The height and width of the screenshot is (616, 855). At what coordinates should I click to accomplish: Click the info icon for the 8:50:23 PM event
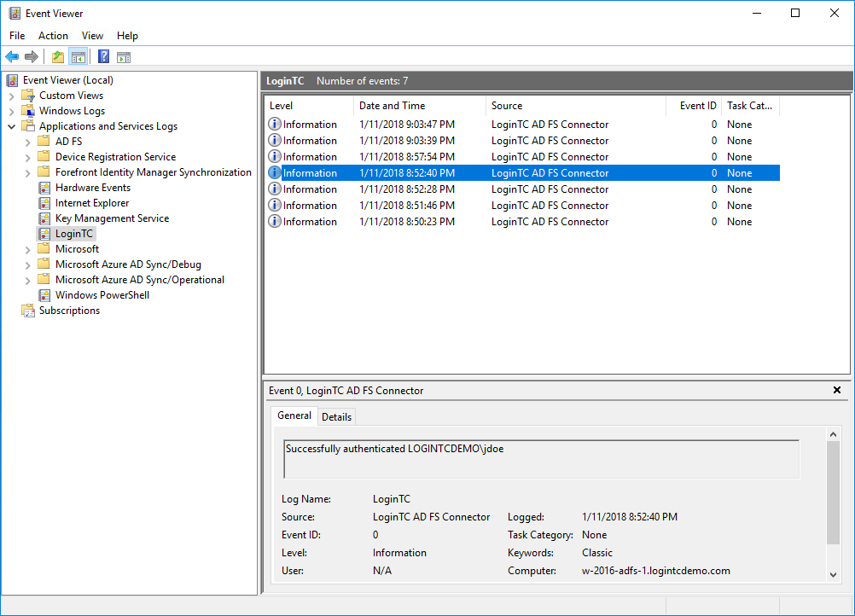[x=275, y=221]
